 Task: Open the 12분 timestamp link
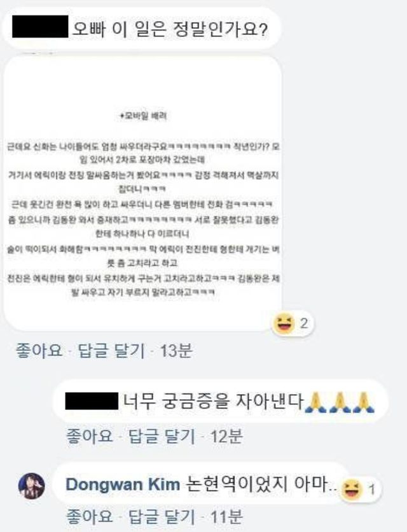(226, 435)
